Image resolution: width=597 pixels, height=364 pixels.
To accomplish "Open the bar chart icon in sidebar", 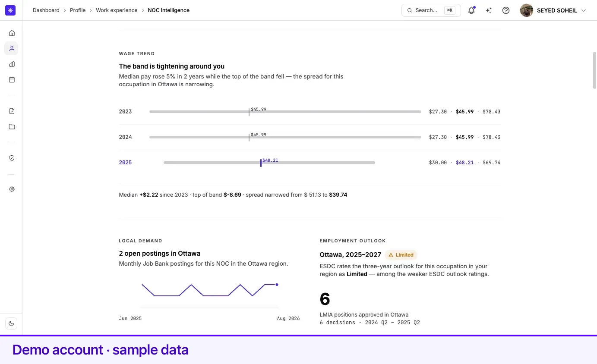I will pos(12,64).
